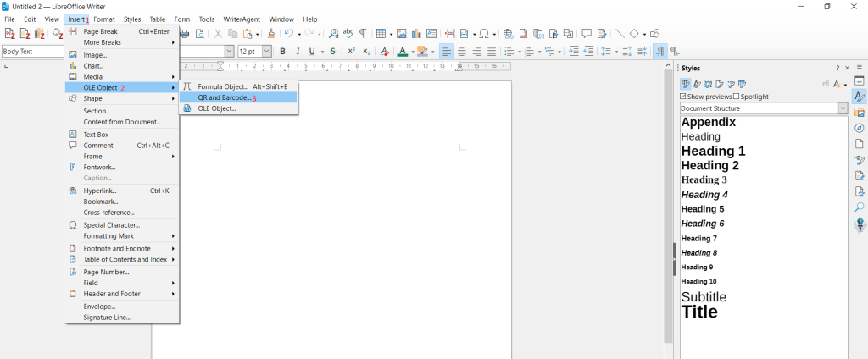The height and width of the screenshot is (359, 868).
Task: Expand the 12 pt font size dropdown
Action: coord(267,51)
